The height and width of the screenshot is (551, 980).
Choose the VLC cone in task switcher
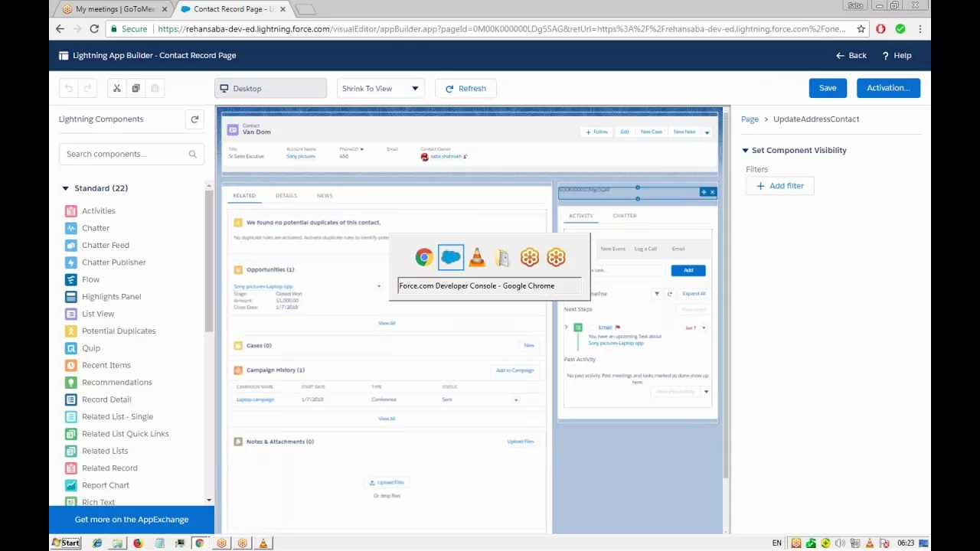point(477,258)
